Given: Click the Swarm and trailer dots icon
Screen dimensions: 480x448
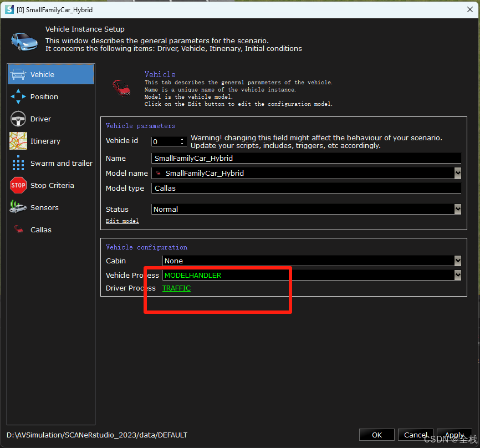Looking at the screenshot, I should pyautogui.click(x=18, y=163).
